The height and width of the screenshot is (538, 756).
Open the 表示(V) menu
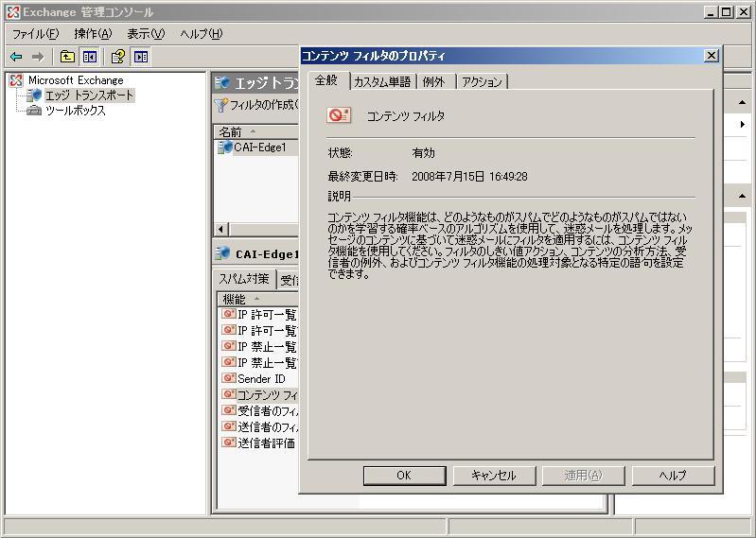tap(146, 34)
